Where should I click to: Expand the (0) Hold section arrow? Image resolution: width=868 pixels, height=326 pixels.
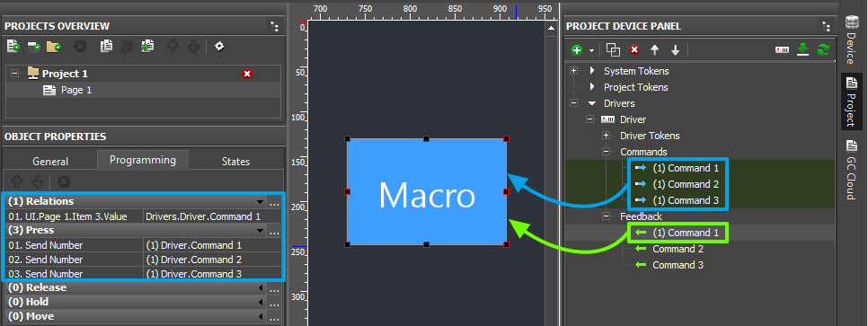[261, 302]
